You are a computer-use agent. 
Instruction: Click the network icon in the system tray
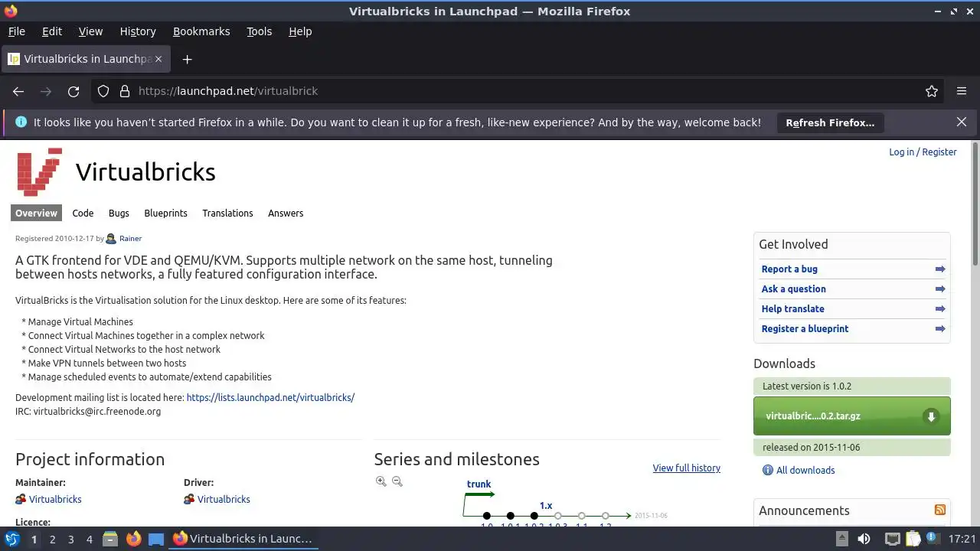click(x=892, y=539)
